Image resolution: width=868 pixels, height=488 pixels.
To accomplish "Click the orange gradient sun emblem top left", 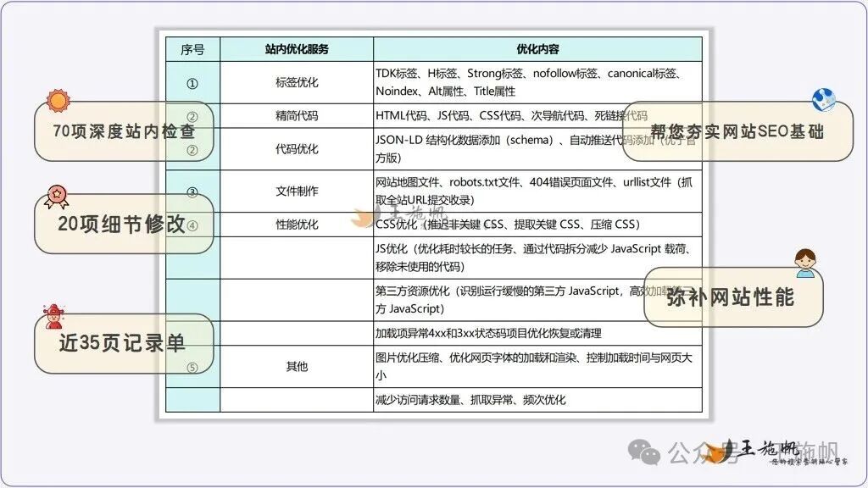I will (58, 102).
